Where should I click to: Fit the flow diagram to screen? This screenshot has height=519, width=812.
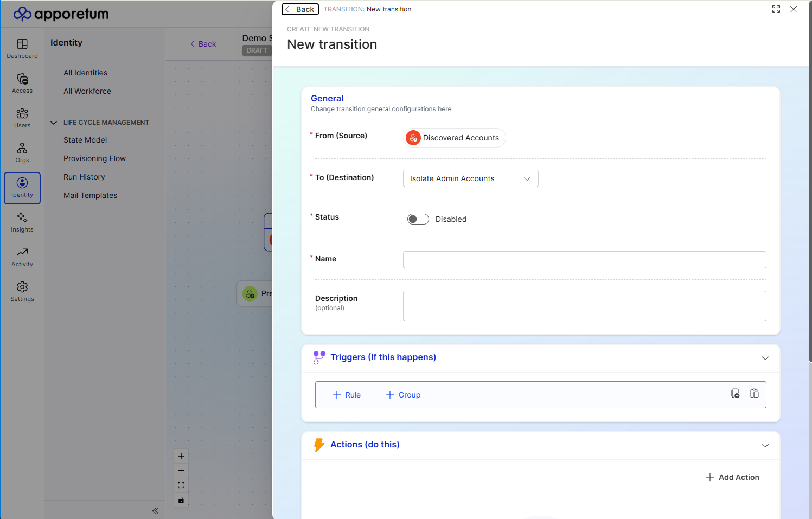pyautogui.click(x=181, y=485)
